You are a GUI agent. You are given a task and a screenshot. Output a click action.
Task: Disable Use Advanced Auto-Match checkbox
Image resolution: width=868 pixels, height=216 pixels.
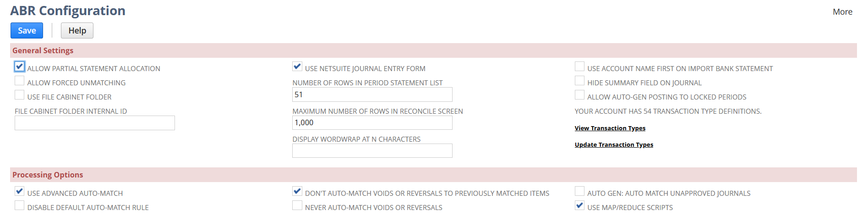click(x=19, y=191)
